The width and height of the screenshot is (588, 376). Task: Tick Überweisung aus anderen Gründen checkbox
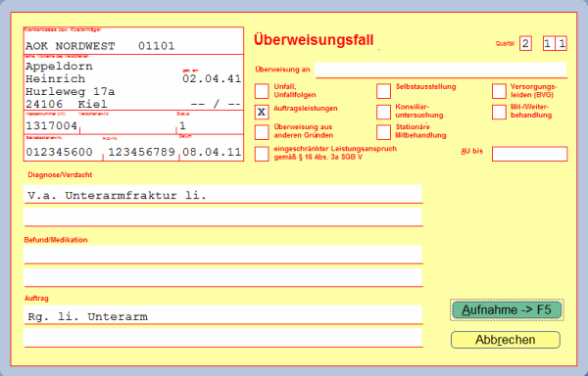(x=262, y=132)
